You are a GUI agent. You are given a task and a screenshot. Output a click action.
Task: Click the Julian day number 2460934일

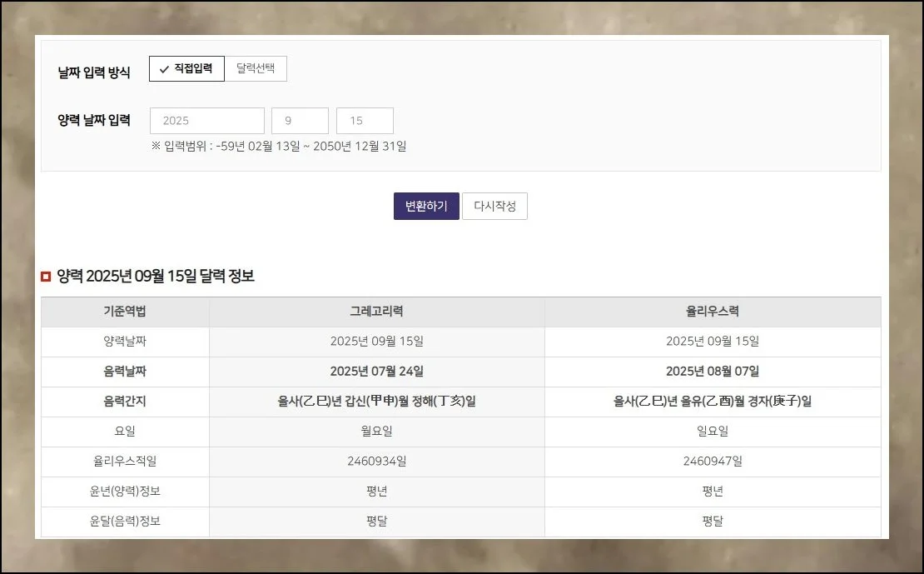tap(375, 462)
